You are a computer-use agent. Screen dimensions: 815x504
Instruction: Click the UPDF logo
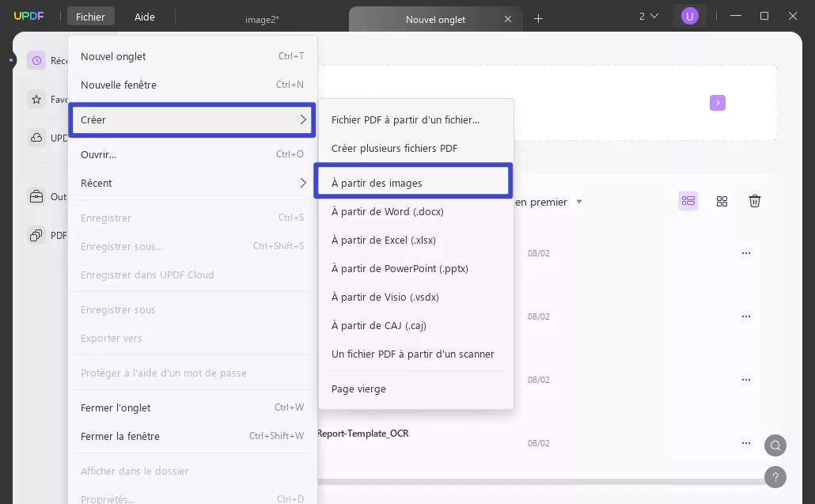coord(29,15)
